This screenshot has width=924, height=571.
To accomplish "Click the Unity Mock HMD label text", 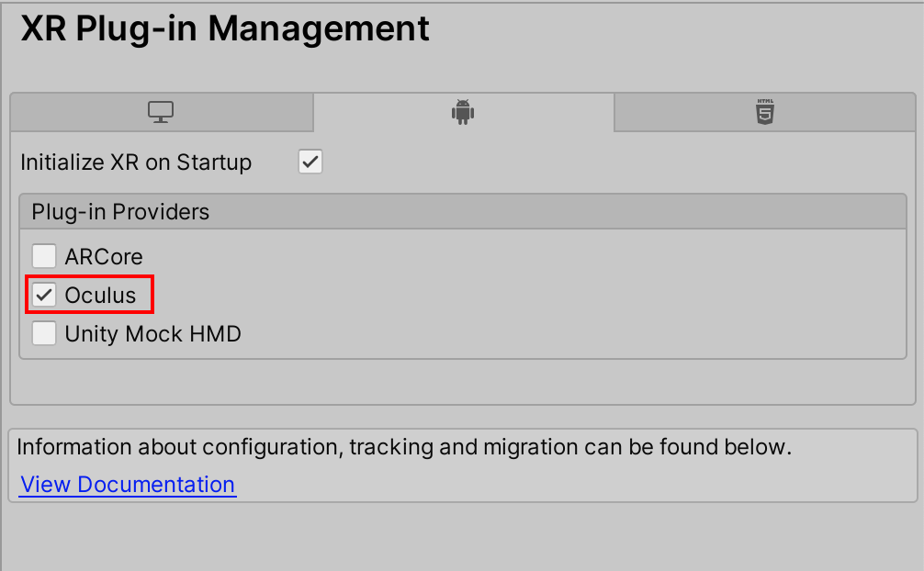I will tap(152, 333).
